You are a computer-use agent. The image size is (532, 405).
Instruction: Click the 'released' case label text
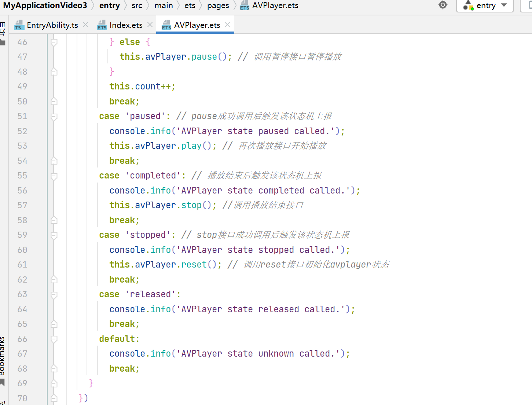150,294
